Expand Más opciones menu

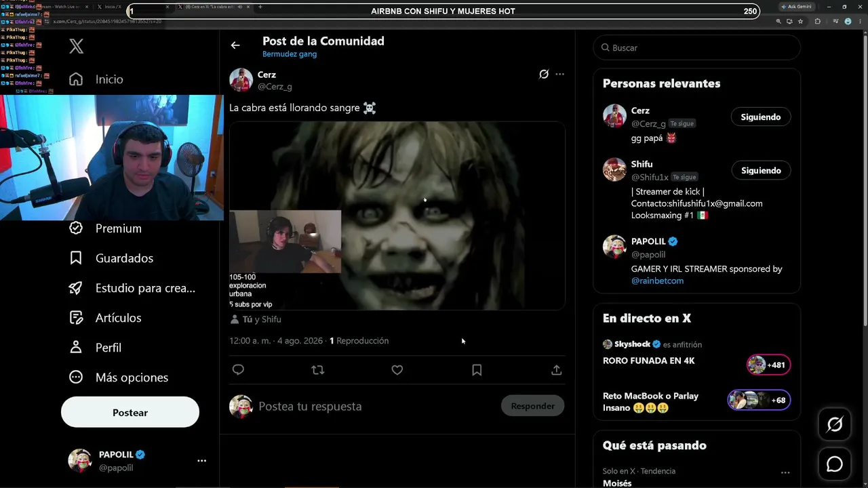tap(132, 378)
